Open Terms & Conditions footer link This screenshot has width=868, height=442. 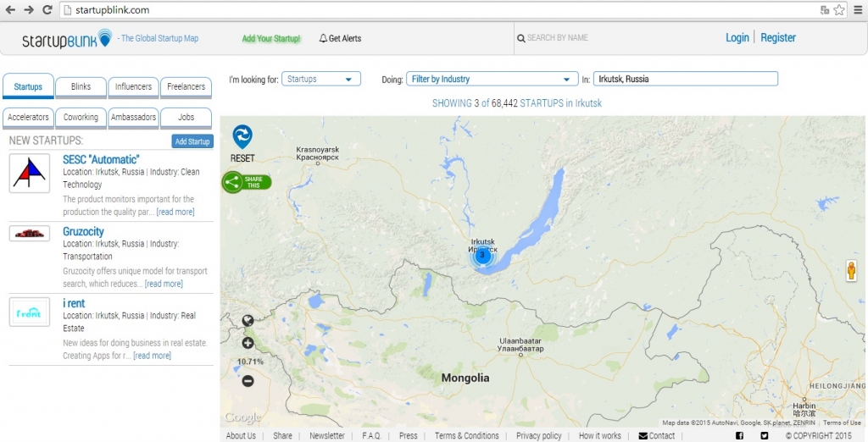click(467, 436)
